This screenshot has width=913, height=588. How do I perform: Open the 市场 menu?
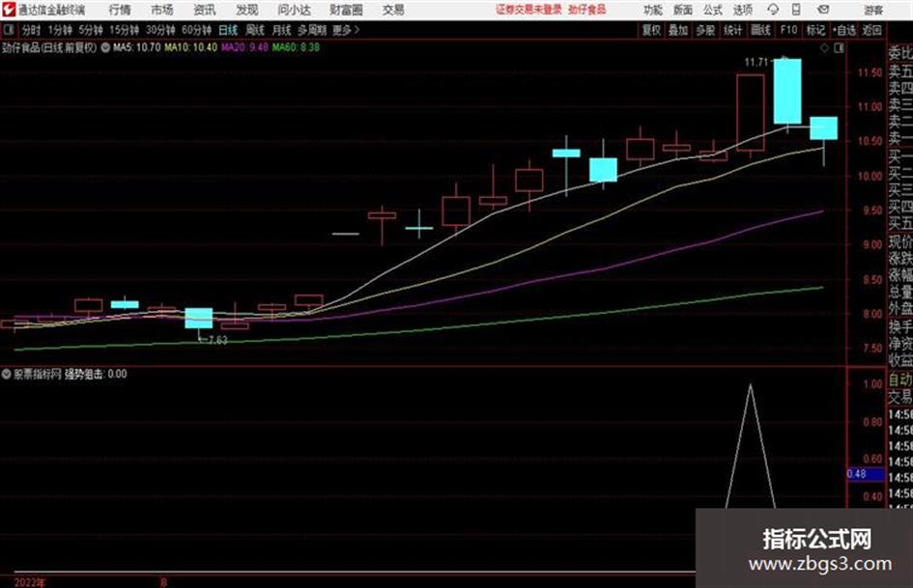pyautogui.click(x=162, y=10)
